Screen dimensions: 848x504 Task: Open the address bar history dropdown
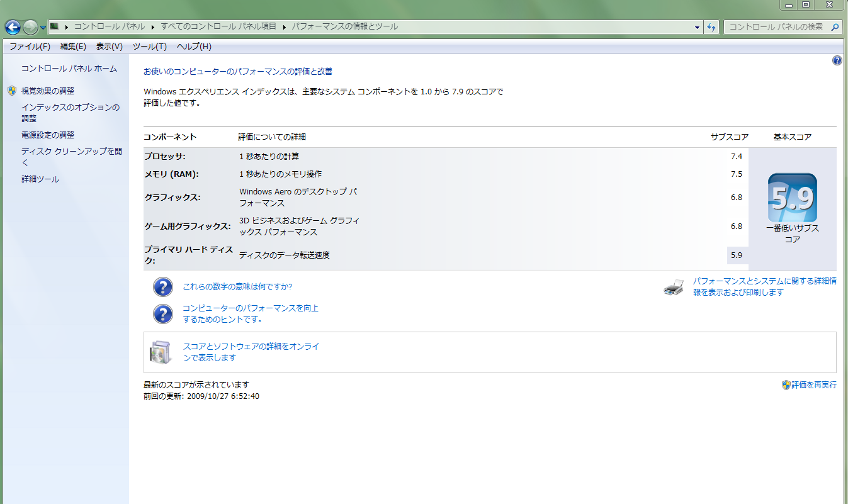[x=697, y=27]
